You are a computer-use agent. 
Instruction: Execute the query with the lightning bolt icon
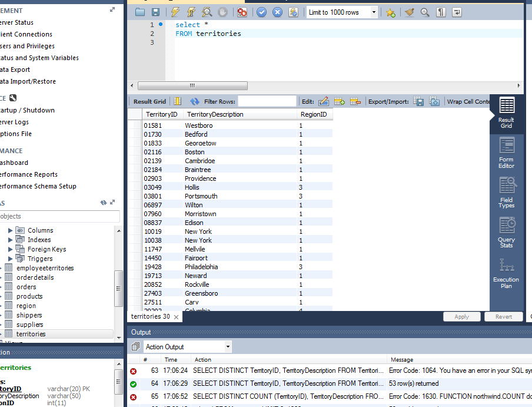[x=175, y=12]
